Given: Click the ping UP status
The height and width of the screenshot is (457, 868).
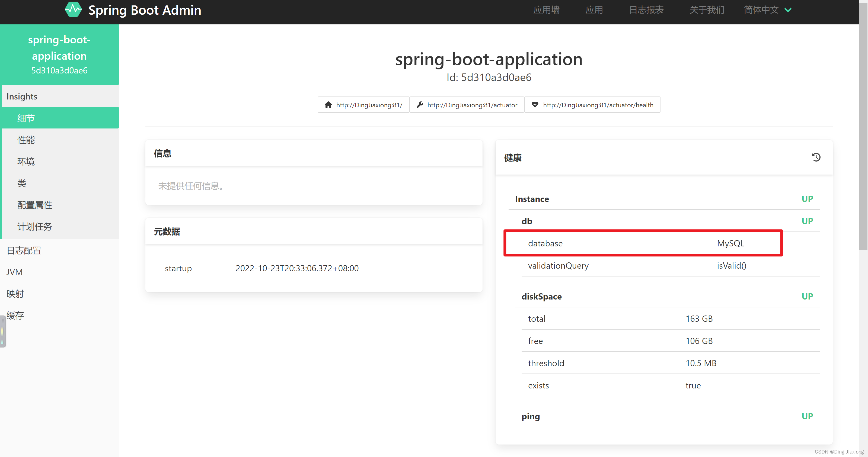Looking at the screenshot, I should pos(807,416).
